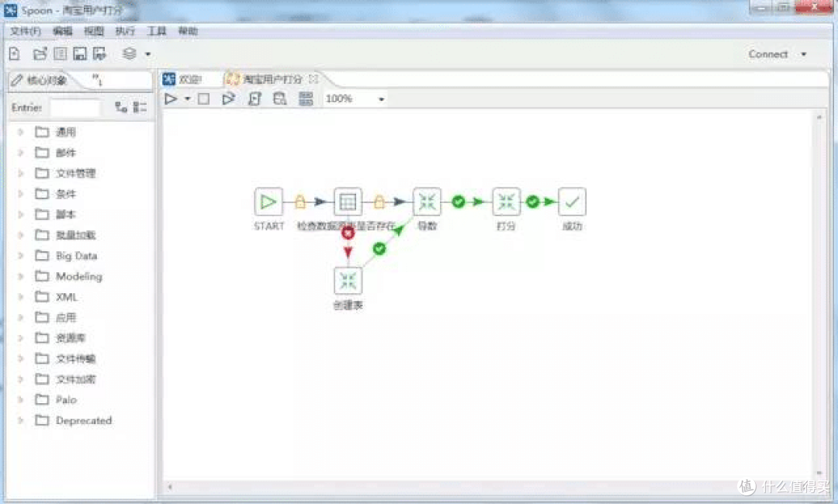Expand the 通用 folder
The height and width of the screenshot is (504, 838).
tap(20, 131)
